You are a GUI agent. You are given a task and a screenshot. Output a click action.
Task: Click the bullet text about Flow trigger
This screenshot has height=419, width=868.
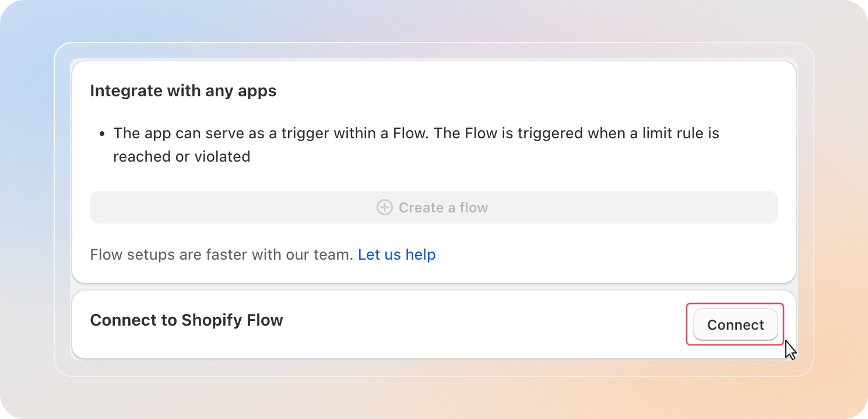click(x=416, y=145)
